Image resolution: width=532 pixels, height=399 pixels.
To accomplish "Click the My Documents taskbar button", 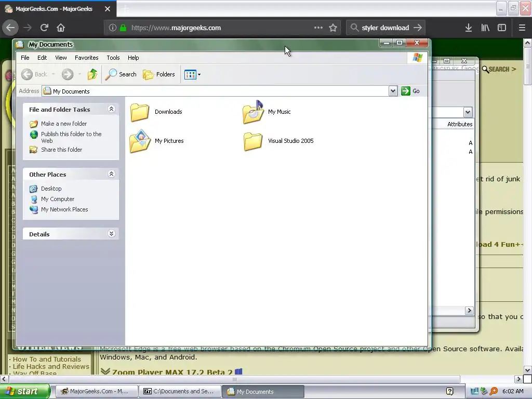I will pyautogui.click(x=263, y=392).
